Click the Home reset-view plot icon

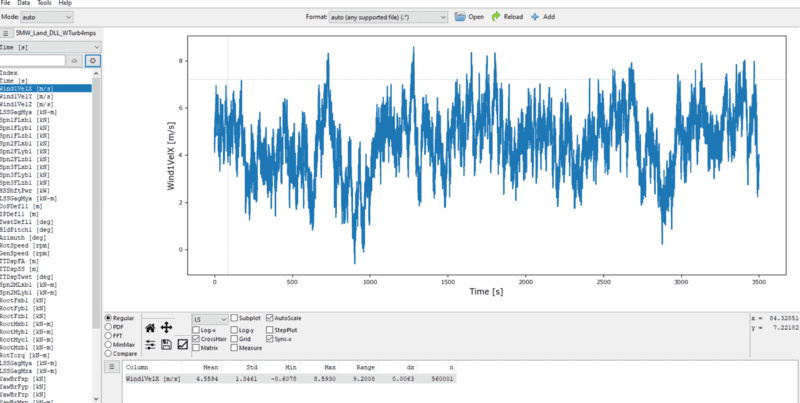pyautogui.click(x=150, y=327)
